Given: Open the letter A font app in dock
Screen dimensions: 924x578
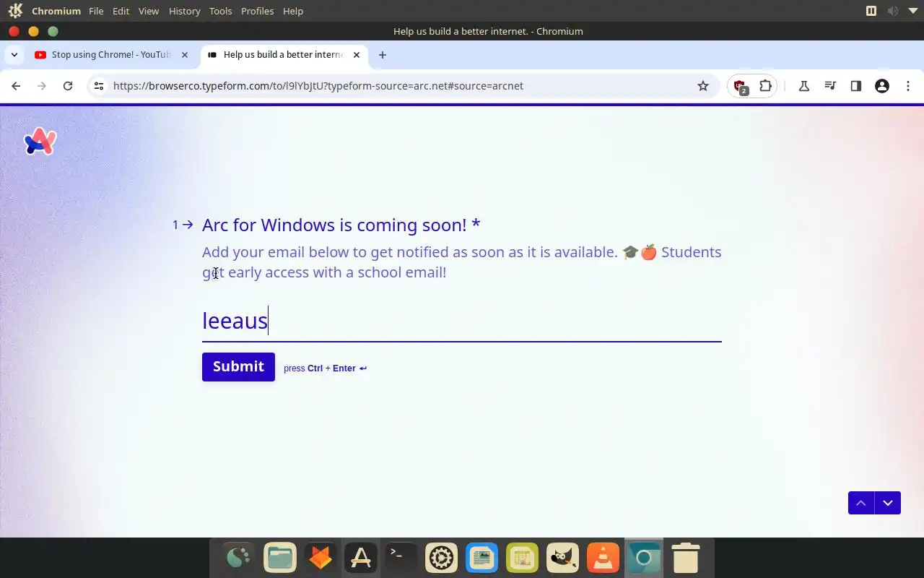Looking at the screenshot, I should tap(361, 558).
